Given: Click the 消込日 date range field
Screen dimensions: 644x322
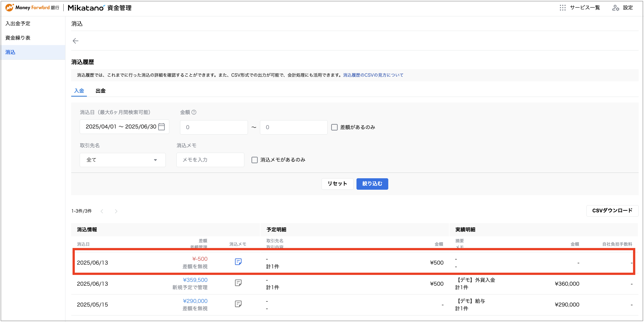Looking at the screenshot, I should (124, 127).
